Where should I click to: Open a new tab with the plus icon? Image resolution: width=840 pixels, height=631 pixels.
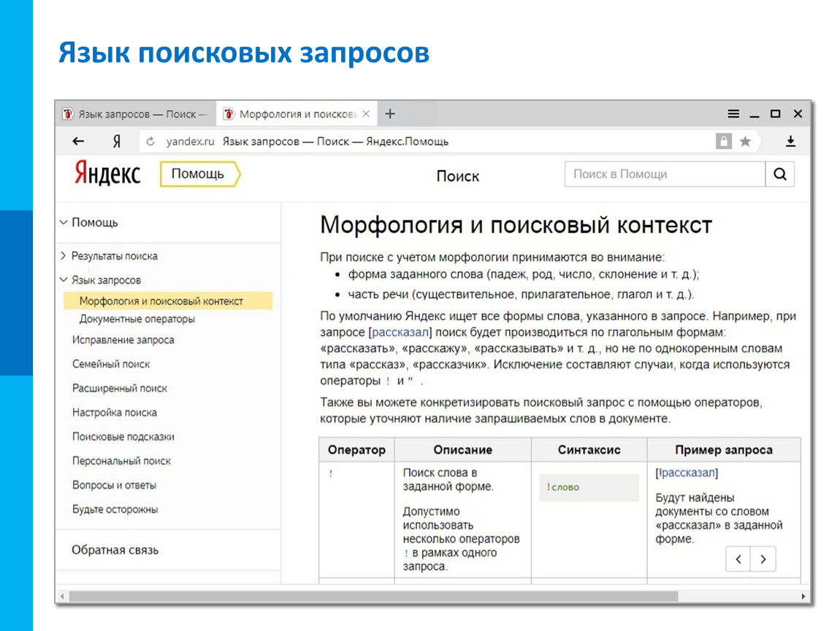tap(390, 113)
